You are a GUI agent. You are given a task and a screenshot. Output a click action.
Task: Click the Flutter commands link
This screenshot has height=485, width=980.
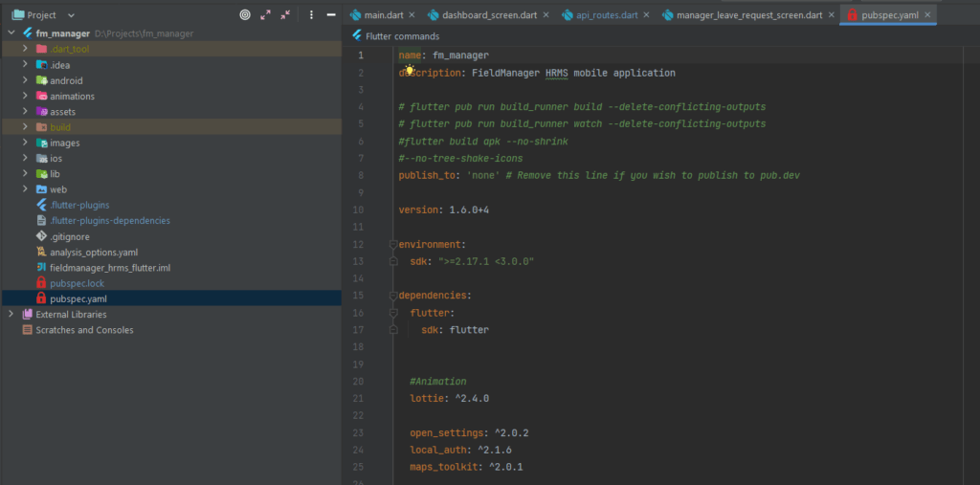[x=403, y=36]
